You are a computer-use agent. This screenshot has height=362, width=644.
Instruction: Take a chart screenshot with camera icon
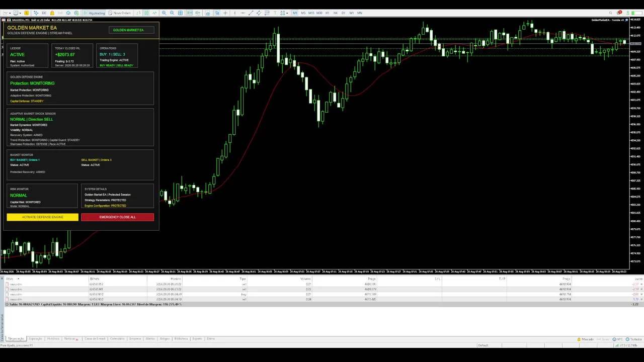click(x=208, y=13)
